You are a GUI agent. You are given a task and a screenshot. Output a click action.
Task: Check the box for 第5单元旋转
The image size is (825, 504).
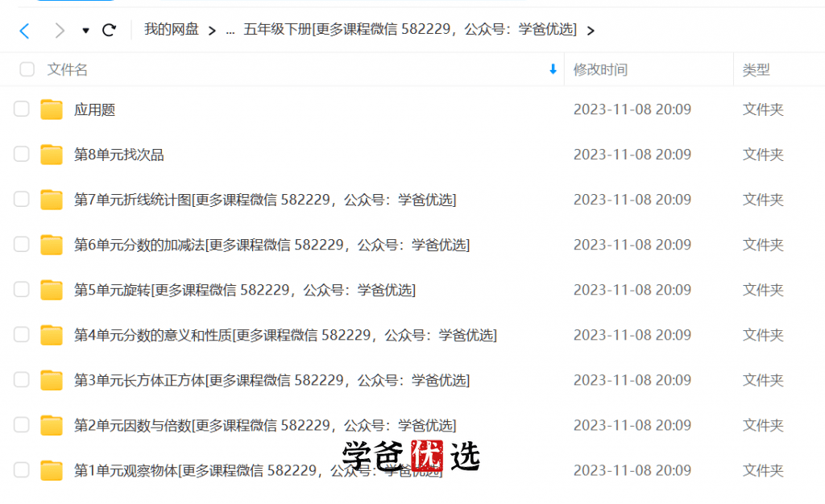(x=22, y=290)
